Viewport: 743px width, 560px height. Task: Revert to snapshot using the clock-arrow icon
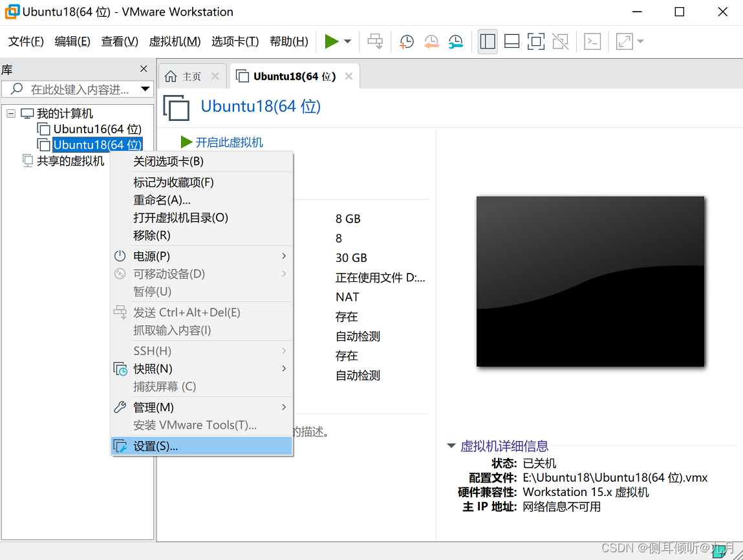pos(431,41)
